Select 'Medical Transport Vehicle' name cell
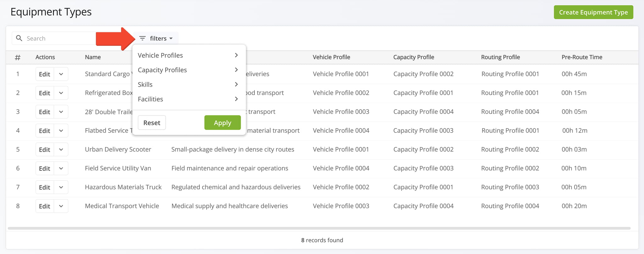The height and width of the screenshot is (254, 644). coord(122,206)
